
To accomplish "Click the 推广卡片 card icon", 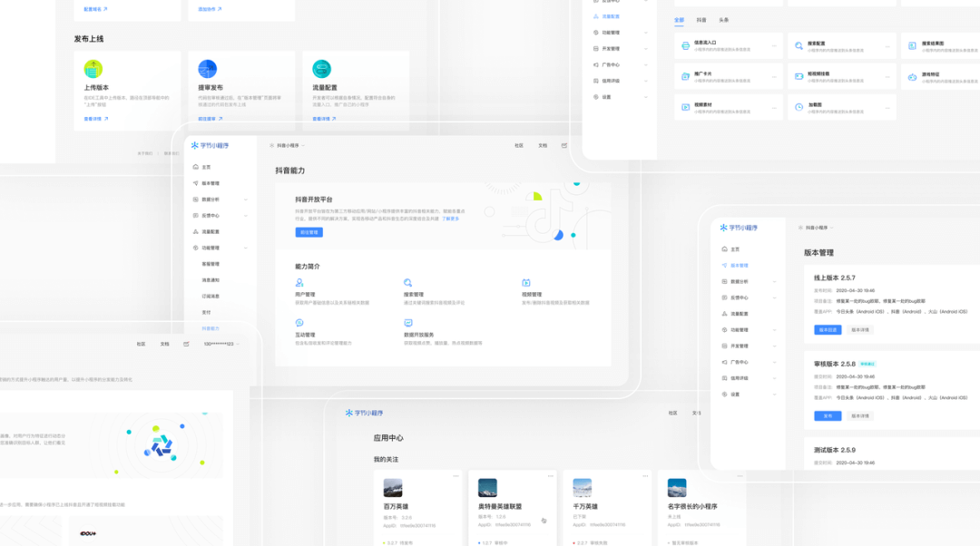I will click(x=686, y=76).
